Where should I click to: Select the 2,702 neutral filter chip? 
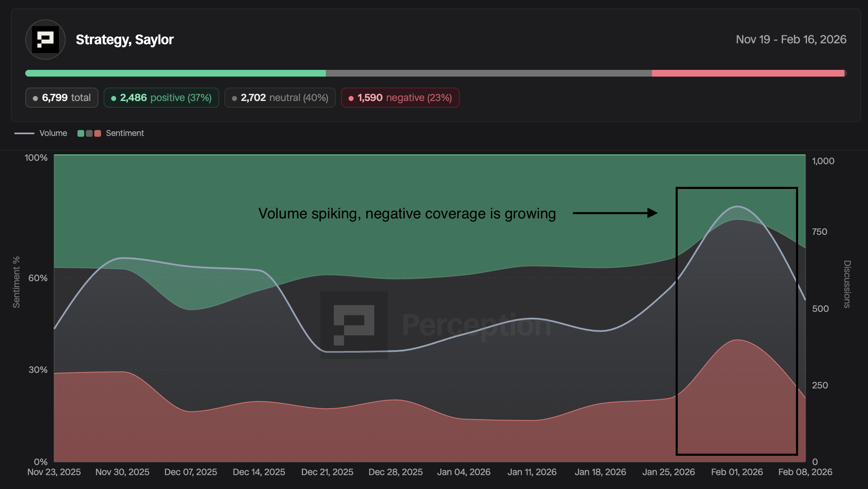[280, 98]
